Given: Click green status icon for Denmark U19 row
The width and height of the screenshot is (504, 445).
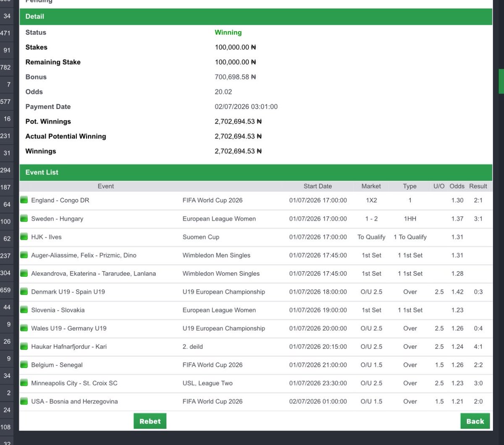Looking at the screenshot, I should pos(24,292).
